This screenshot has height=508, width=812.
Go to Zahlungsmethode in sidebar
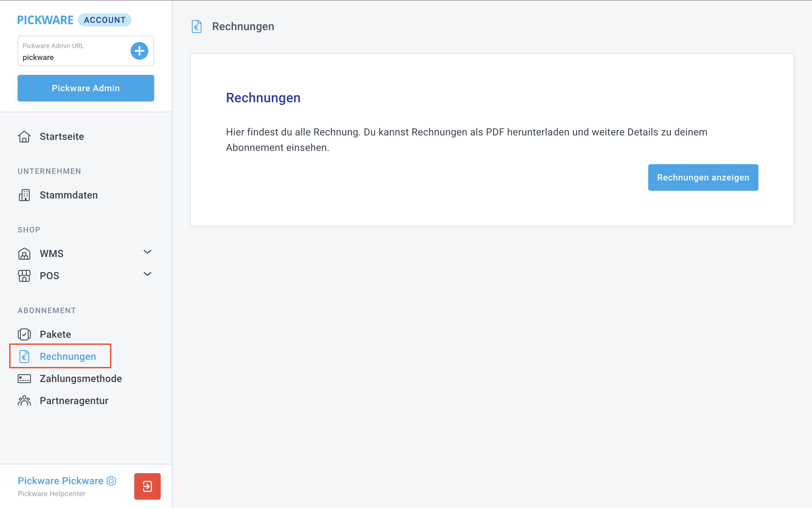point(81,379)
